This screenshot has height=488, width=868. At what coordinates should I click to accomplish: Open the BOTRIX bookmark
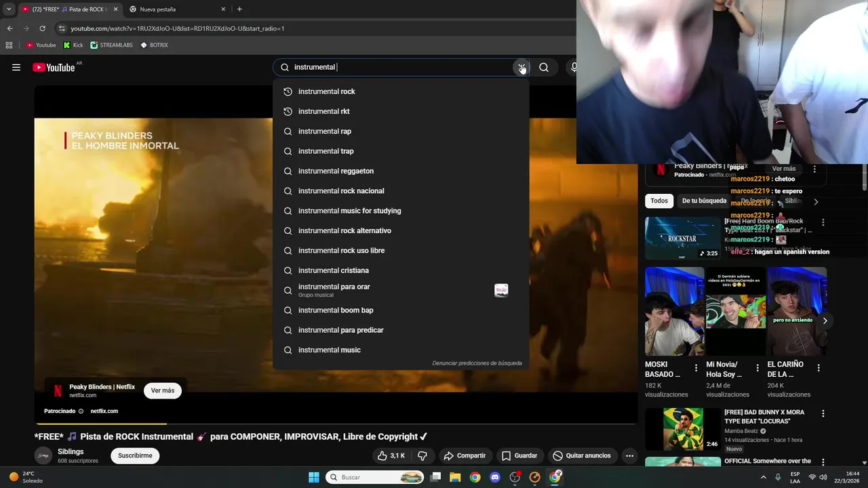(154, 45)
